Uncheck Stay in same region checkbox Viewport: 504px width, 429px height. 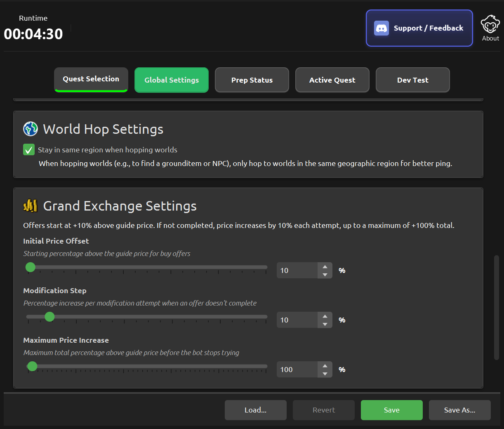pos(29,149)
